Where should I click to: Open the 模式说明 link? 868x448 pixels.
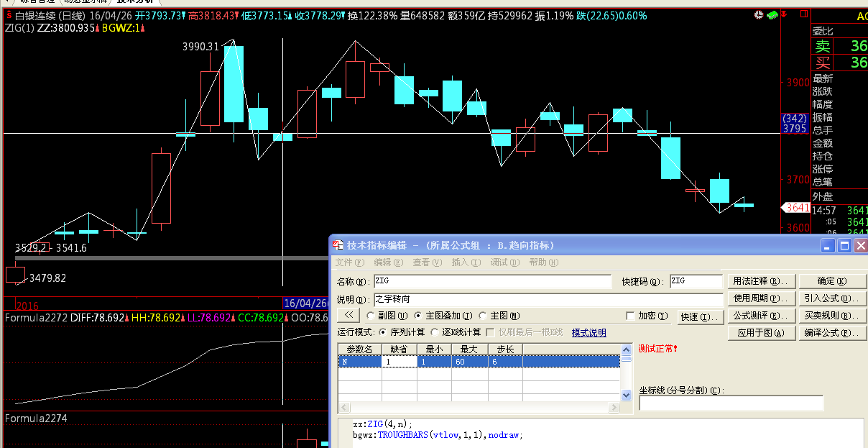tap(588, 332)
